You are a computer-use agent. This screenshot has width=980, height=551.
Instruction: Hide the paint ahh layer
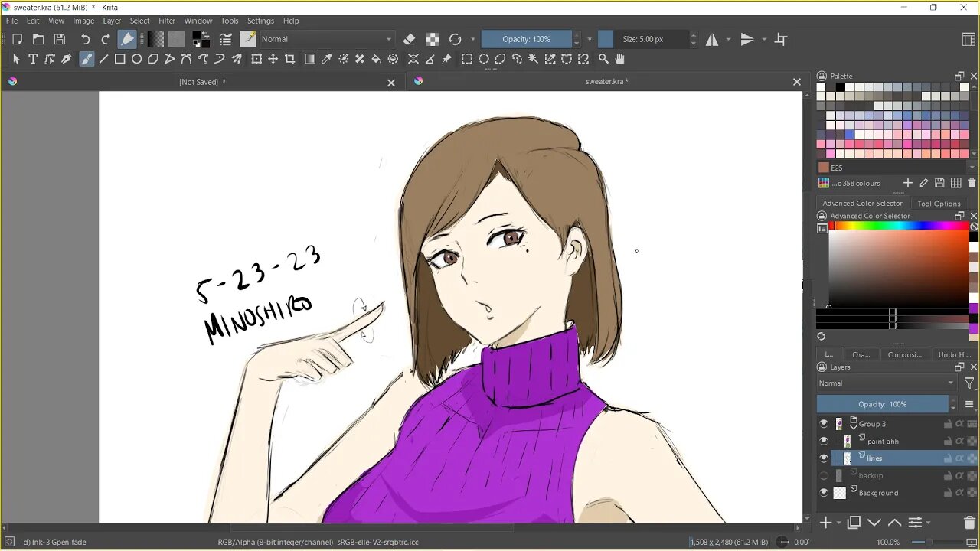click(x=824, y=442)
